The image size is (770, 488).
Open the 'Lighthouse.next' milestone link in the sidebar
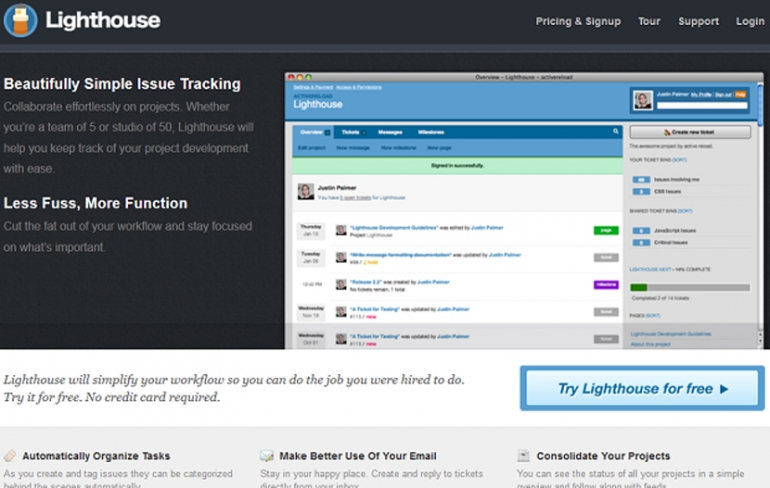click(x=650, y=270)
